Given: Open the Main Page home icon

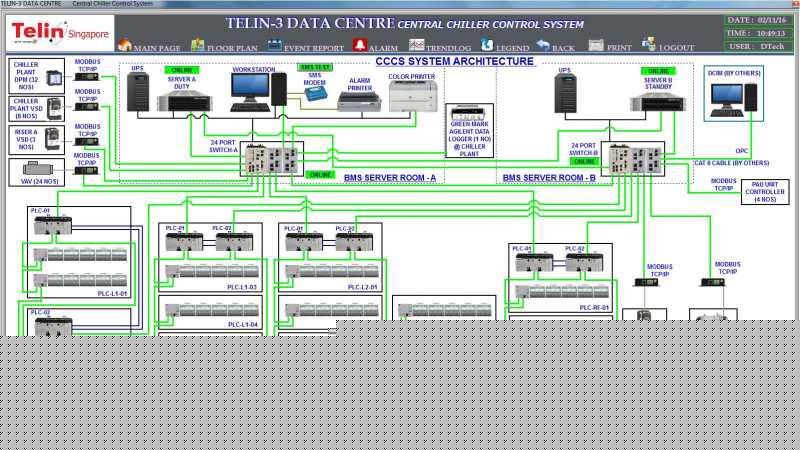Looking at the screenshot, I should coord(125,45).
